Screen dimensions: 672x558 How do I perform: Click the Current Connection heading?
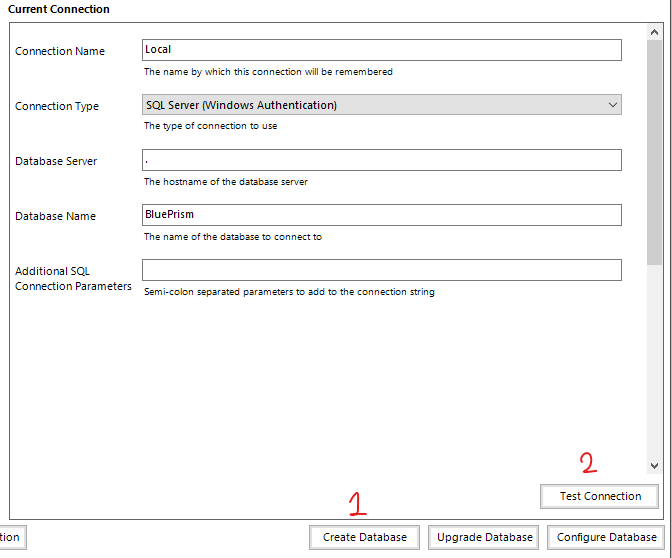tap(59, 9)
